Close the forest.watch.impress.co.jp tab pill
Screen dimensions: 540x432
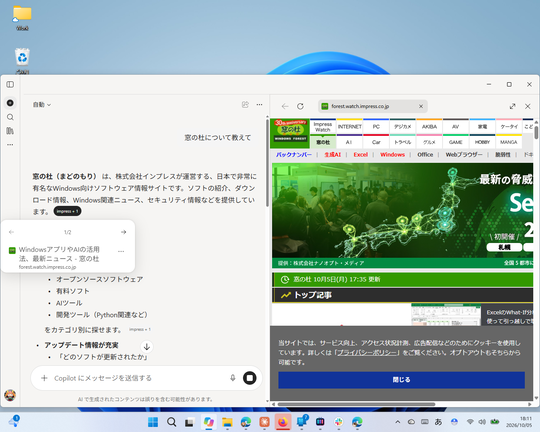coord(421,106)
